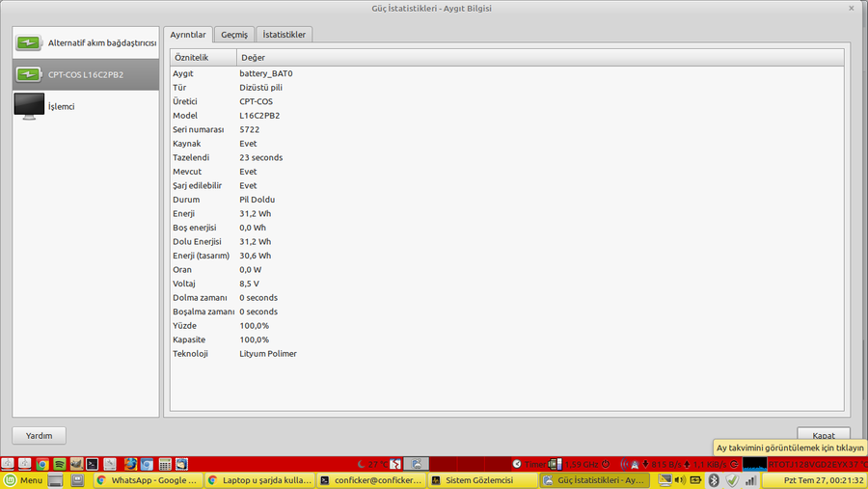
Task: Open the network signal tray icon
Action: tap(750, 480)
